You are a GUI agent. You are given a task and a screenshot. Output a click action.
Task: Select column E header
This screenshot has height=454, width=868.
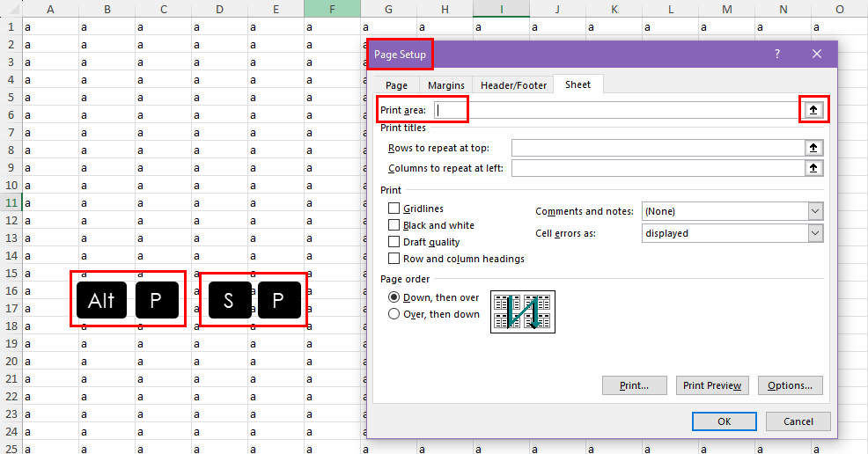276,9
